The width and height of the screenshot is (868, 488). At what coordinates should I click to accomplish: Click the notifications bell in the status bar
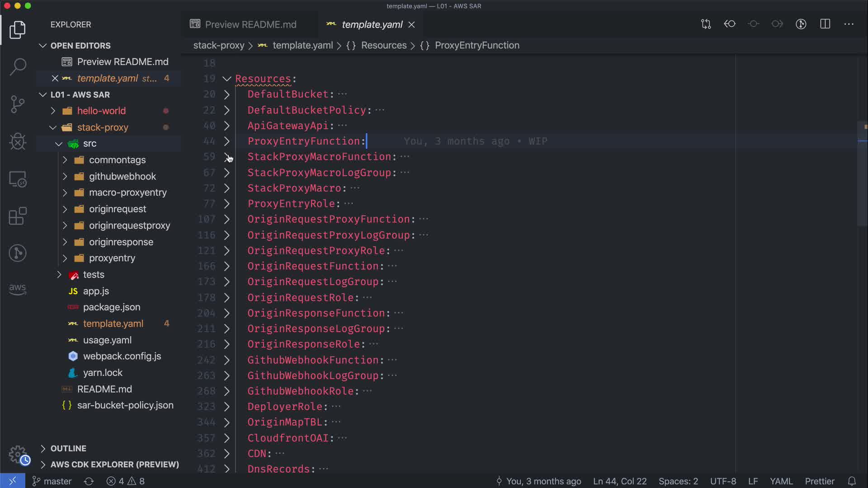pyautogui.click(x=852, y=481)
